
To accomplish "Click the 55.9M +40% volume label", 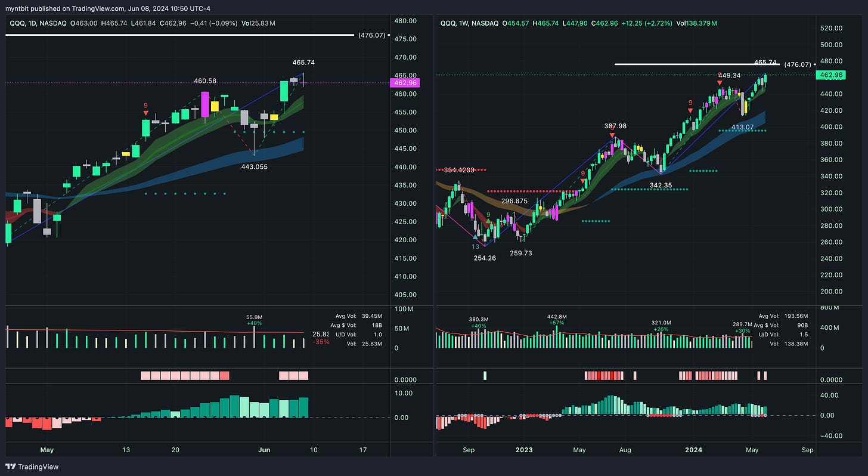I will 254,320.
